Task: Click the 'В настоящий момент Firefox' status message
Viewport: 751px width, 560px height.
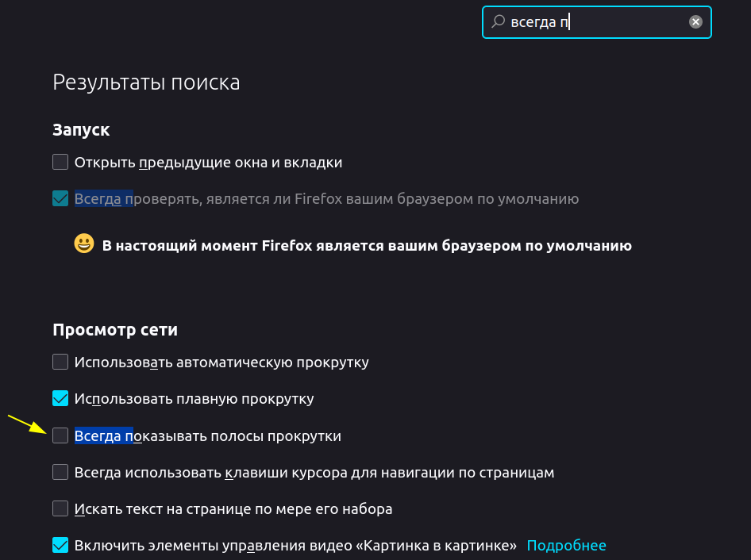Action: point(367,246)
